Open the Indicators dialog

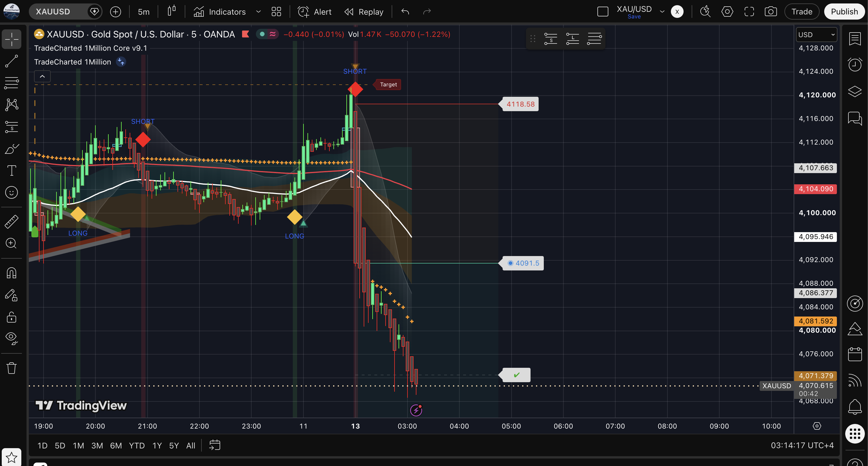pos(220,12)
